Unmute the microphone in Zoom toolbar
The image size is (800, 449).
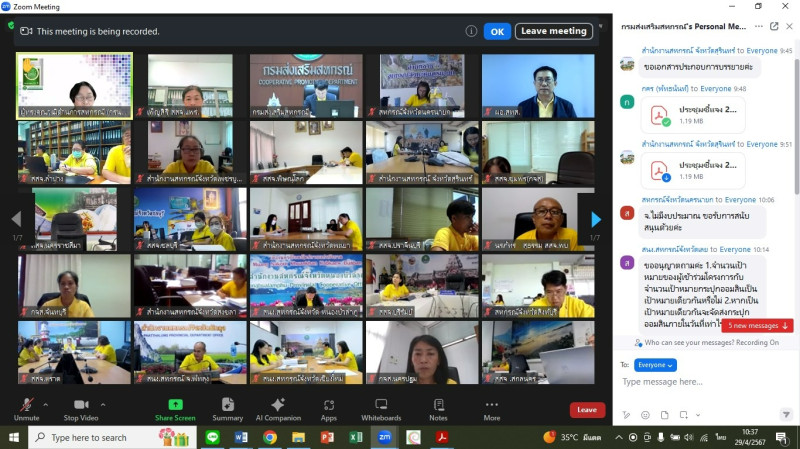(26, 404)
